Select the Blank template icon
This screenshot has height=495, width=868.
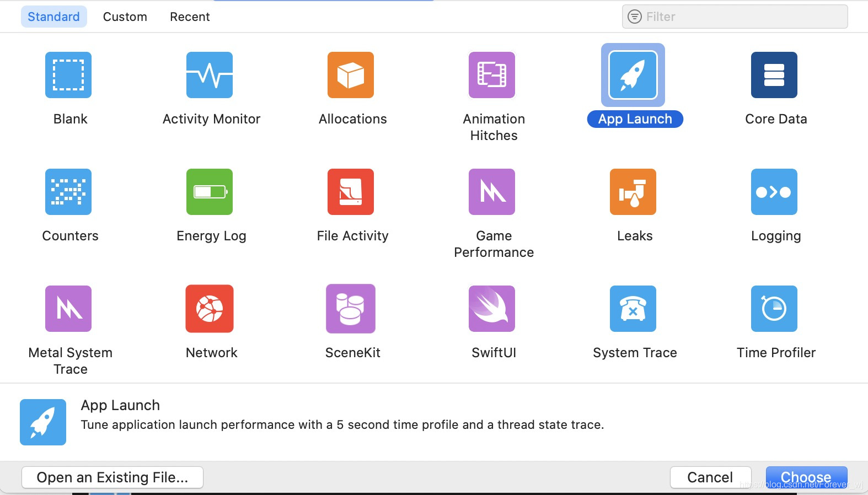coord(68,75)
